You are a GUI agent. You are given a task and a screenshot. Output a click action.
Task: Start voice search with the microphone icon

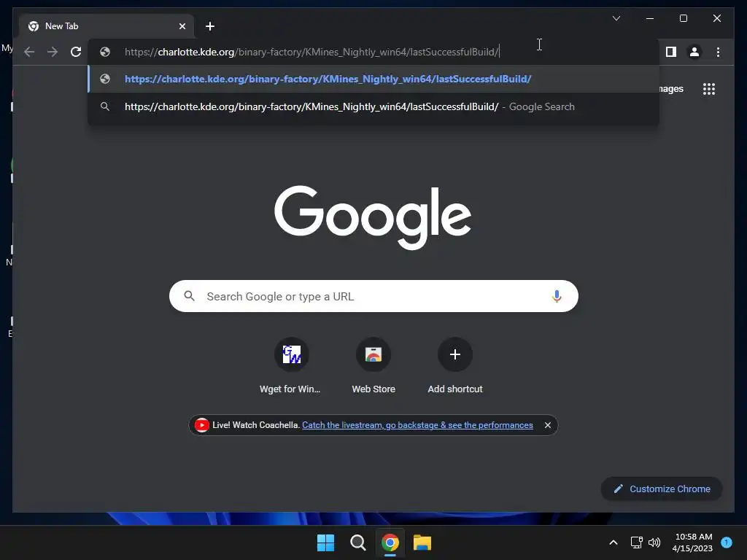pos(557,296)
